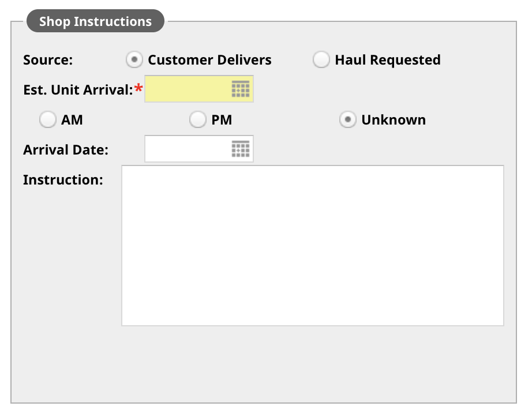Select the Unknown arrival time radio button
Screen dimensions: 532x414
pyautogui.click(x=347, y=120)
